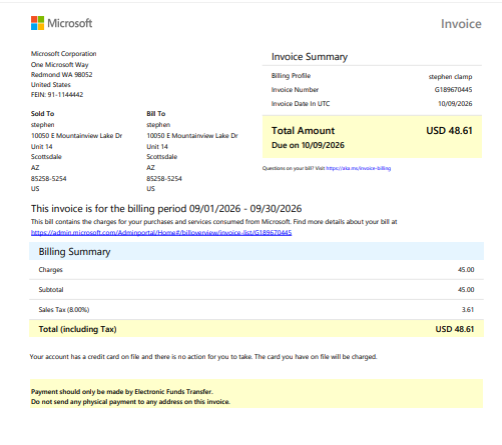Image resolution: width=502 pixels, height=445 pixels.
Task: Click the 'Total Amount' label
Action: point(303,131)
